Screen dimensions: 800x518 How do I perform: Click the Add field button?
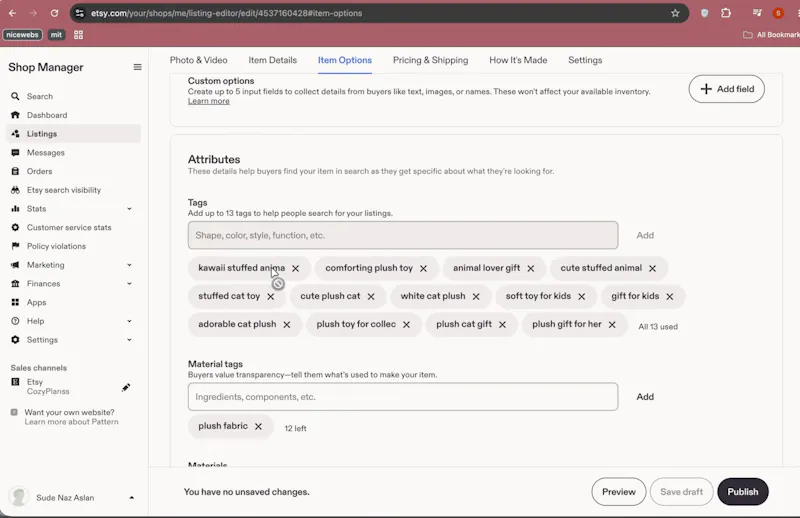(x=727, y=89)
